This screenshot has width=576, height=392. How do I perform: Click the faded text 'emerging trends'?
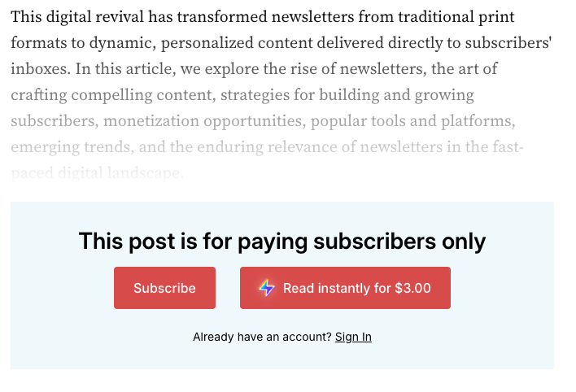coord(71,148)
